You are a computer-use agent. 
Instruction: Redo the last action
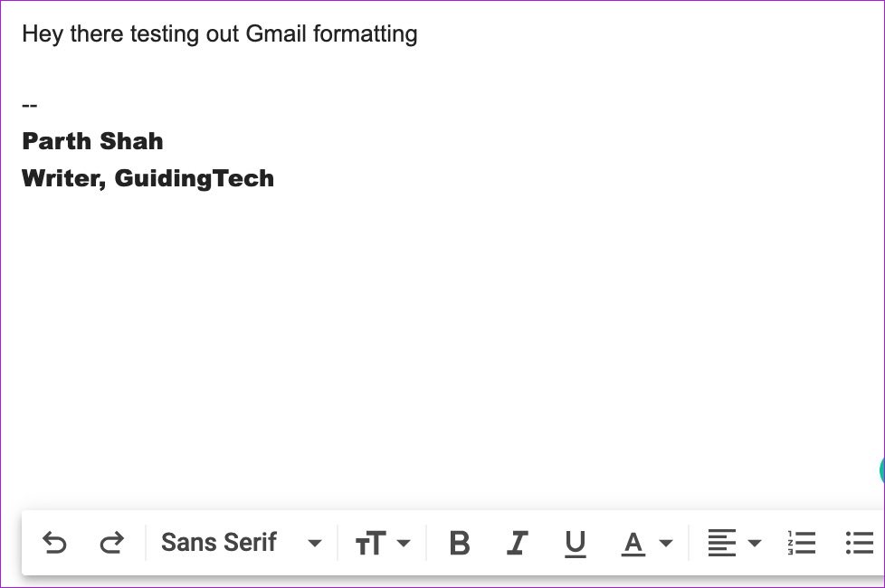[111, 543]
